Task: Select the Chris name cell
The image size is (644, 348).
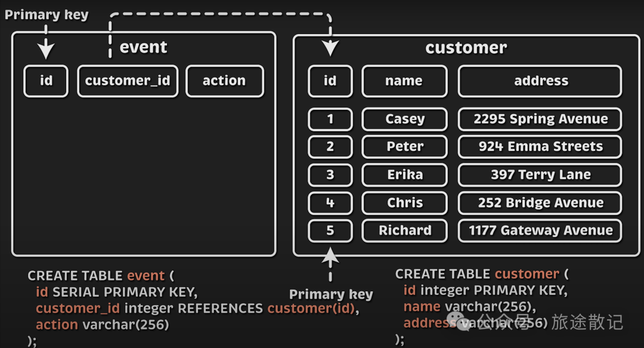Action: coord(404,203)
